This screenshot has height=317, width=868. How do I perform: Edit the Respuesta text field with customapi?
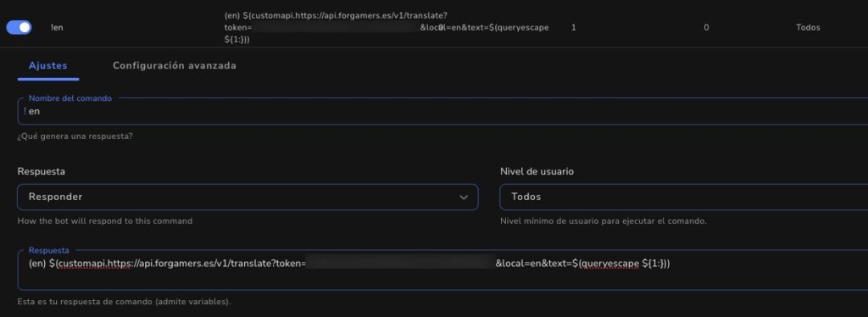[x=442, y=270]
